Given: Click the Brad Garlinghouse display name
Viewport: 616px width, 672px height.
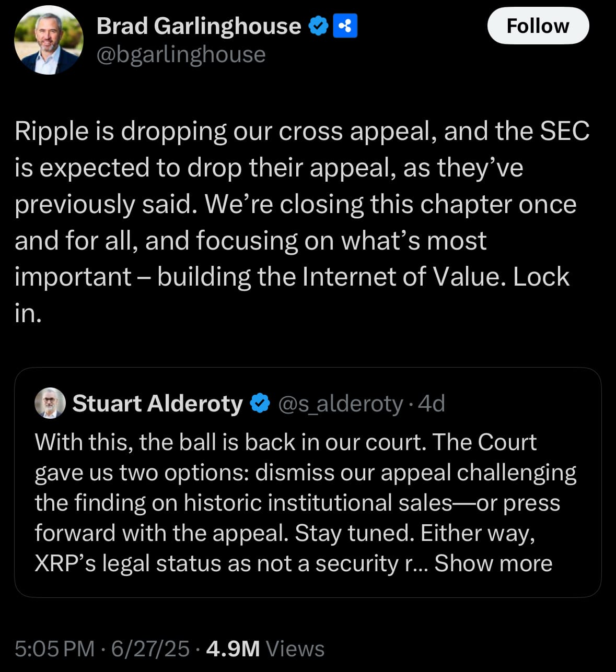Looking at the screenshot, I should (199, 26).
